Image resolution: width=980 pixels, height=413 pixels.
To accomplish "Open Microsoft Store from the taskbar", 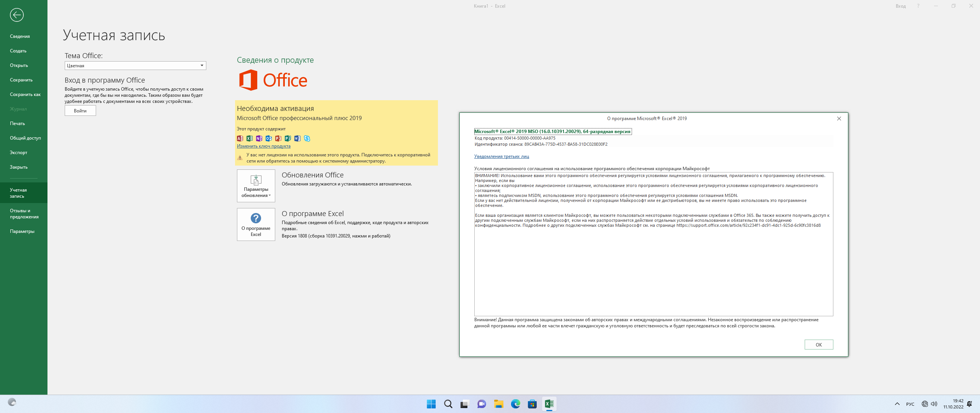I will pyautogui.click(x=532, y=404).
